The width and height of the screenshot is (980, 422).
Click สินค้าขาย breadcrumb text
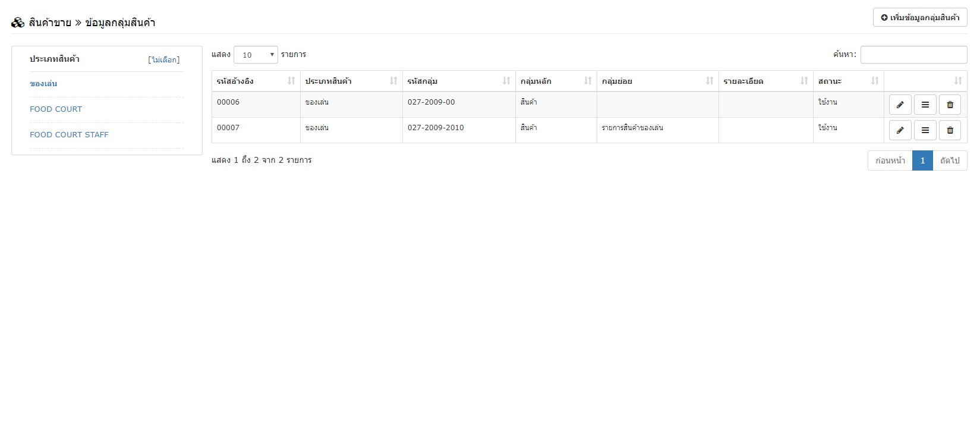click(50, 23)
